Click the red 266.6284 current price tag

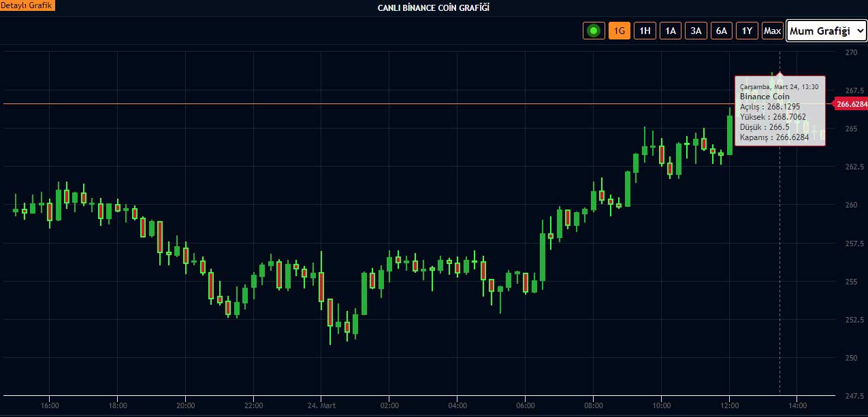tap(851, 104)
